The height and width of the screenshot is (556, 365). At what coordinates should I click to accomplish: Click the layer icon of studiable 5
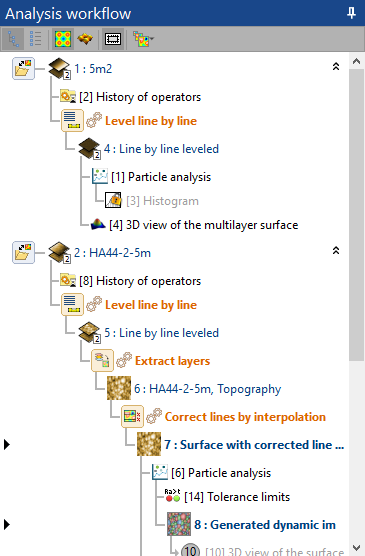(x=89, y=333)
